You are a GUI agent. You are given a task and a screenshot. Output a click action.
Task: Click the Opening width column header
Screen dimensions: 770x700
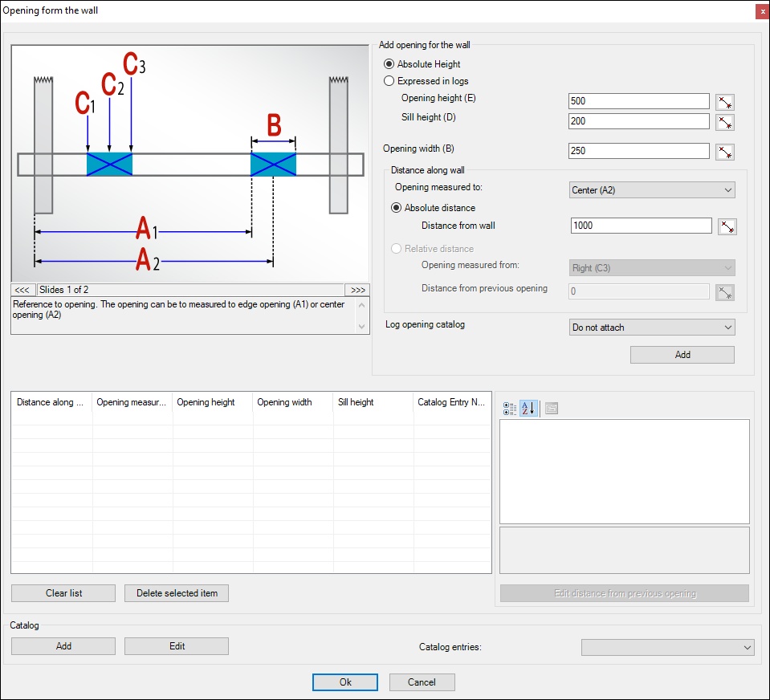click(x=293, y=402)
